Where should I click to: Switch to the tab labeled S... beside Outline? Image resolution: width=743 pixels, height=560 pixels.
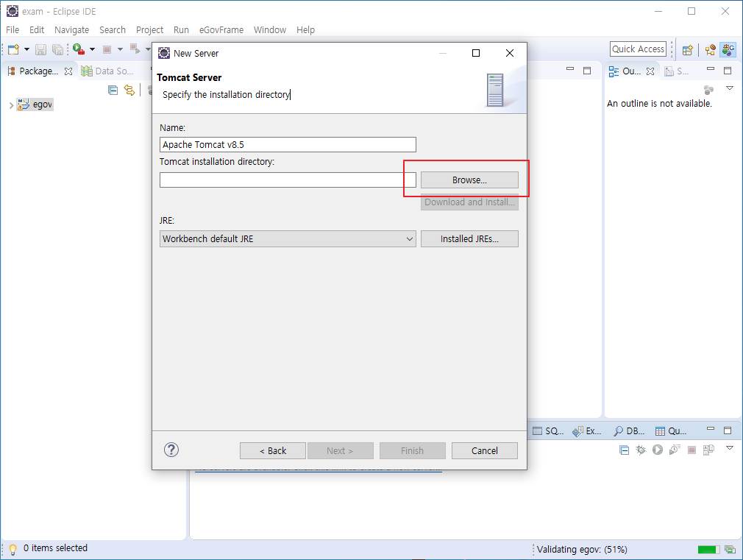tap(676, 71)
